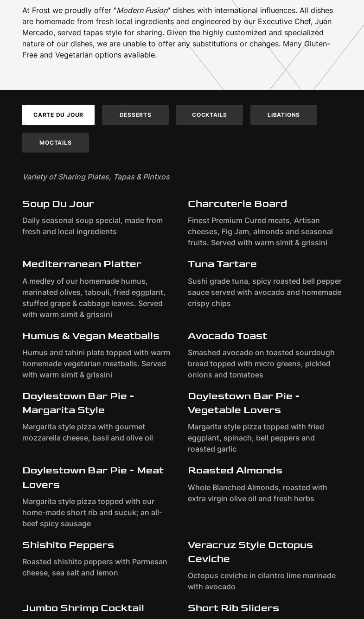This screenshot has width=364, height=619.
Task: Click the Jumbo Shrimp Cocktail heading
Action: click(83, 608)
